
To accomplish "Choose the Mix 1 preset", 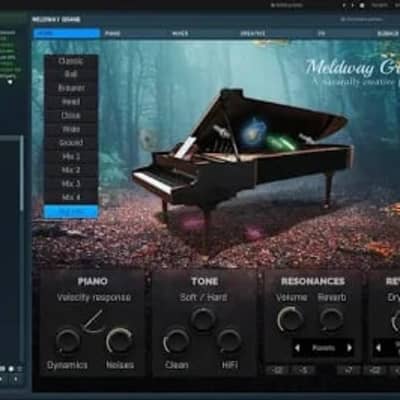I will click(x=71, y=156).
